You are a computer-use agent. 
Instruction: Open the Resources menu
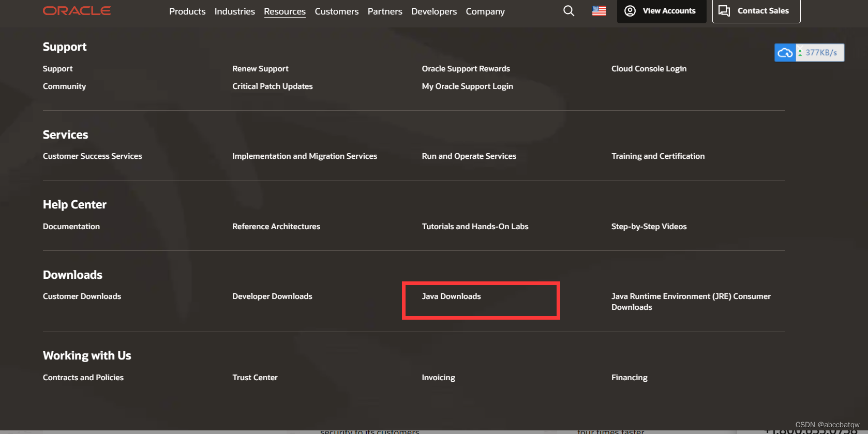pos(285,11)
